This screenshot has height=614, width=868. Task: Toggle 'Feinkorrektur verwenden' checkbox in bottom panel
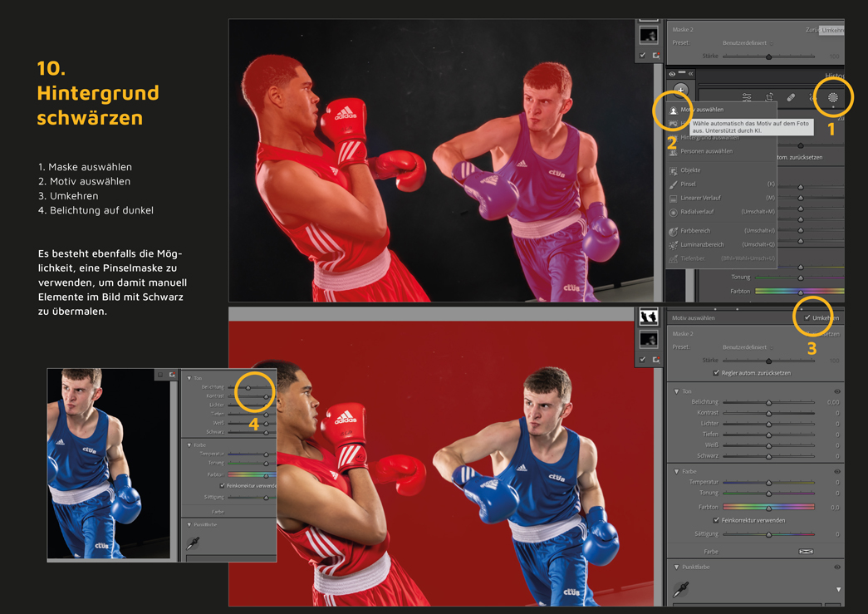coord(716,520)
